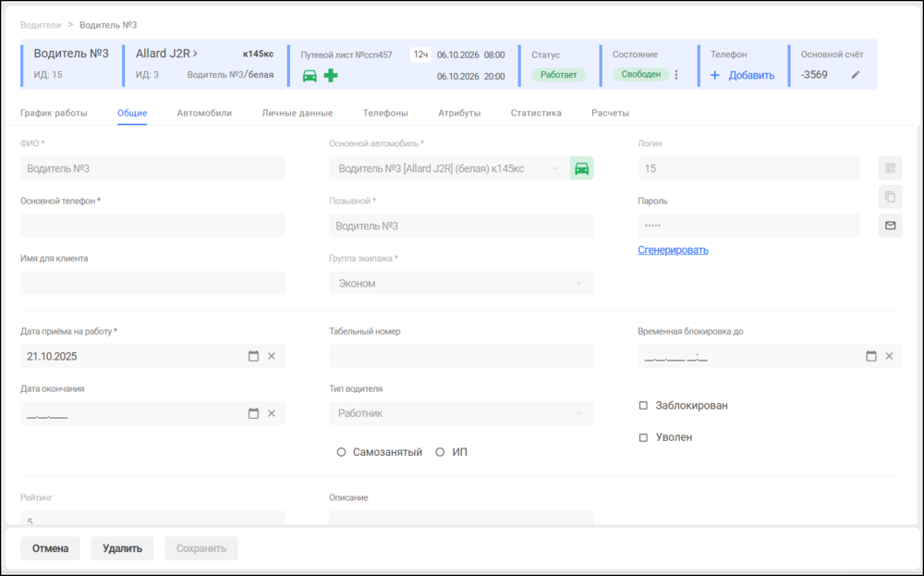Screen dimensions: 924x576
Task: Click the plus icon in the Телефон card
Action: point(715,76)
